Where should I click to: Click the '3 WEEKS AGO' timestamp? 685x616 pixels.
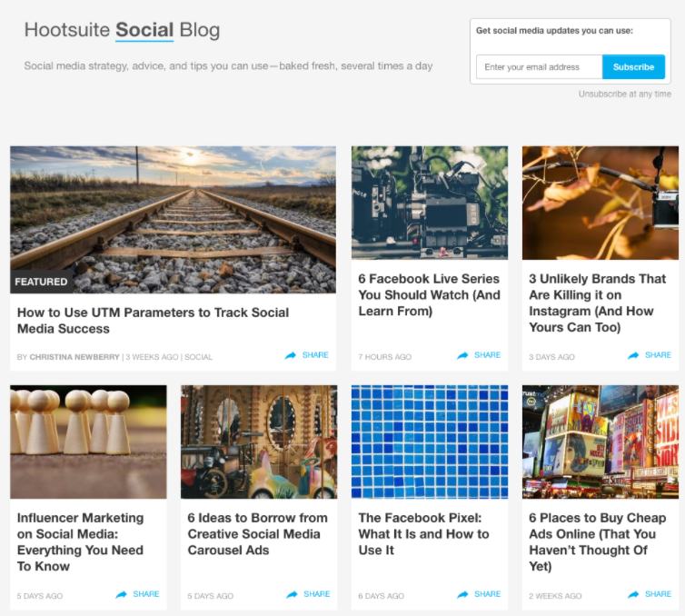coord(152,357)
